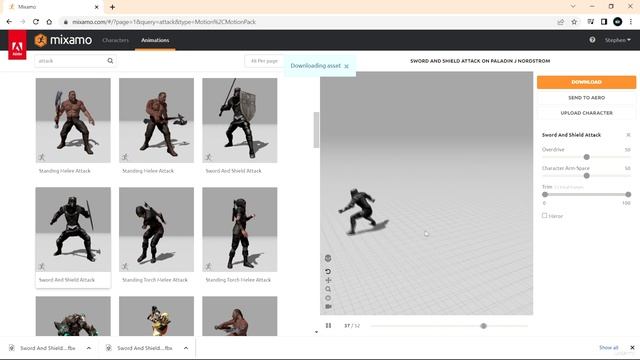Go to the browser home page icon
The image size is (640, 360).
(x=49, y=22)
